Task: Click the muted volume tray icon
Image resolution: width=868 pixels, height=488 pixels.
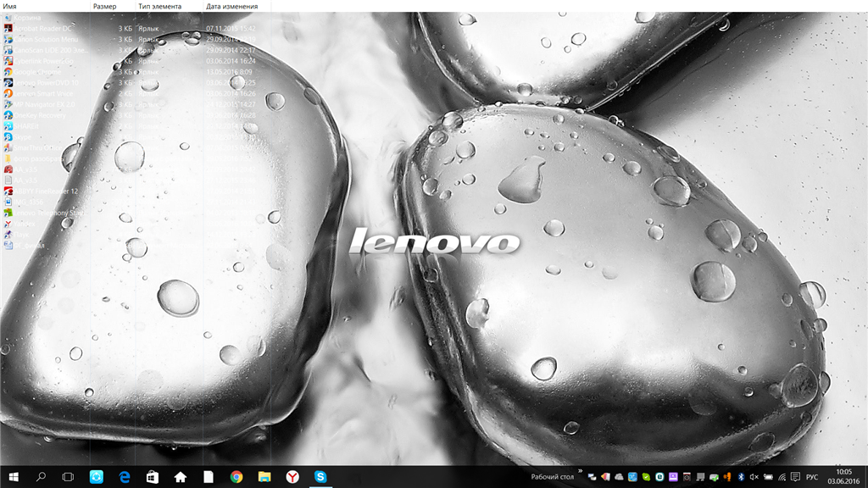Action: point(754,477)
